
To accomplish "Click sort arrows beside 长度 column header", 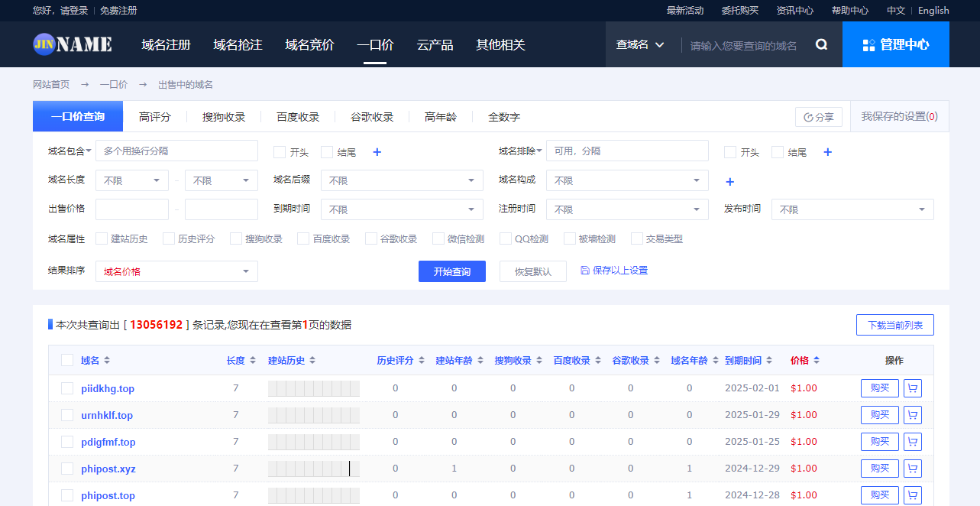I will (252, 361).
